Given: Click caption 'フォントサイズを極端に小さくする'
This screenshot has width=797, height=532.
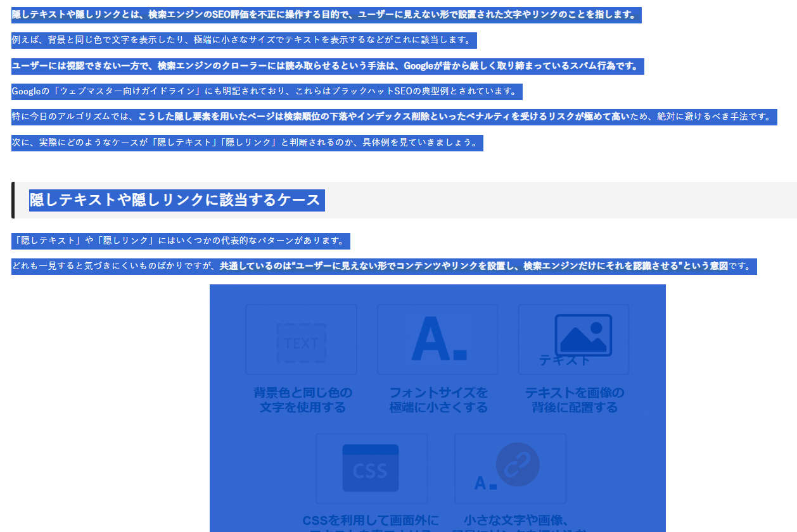Looking at the screenshot, I should [438, 400].
